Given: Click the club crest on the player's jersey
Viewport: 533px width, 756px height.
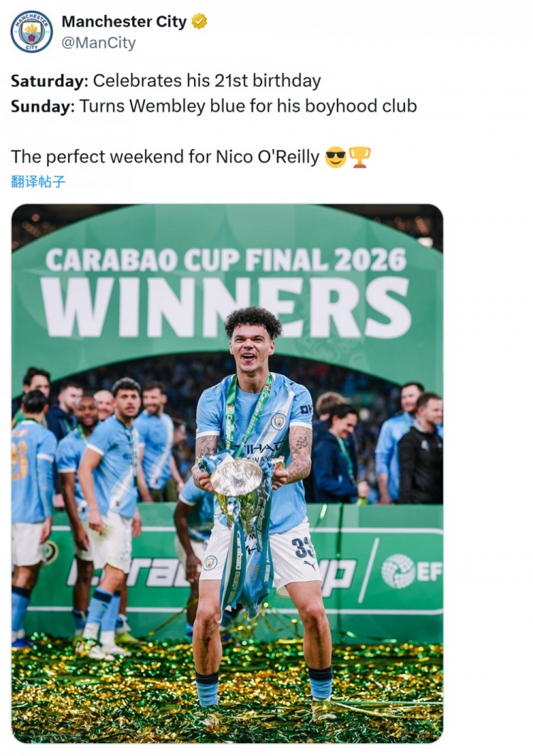Looking at the screenshot, I should (279, 421).
